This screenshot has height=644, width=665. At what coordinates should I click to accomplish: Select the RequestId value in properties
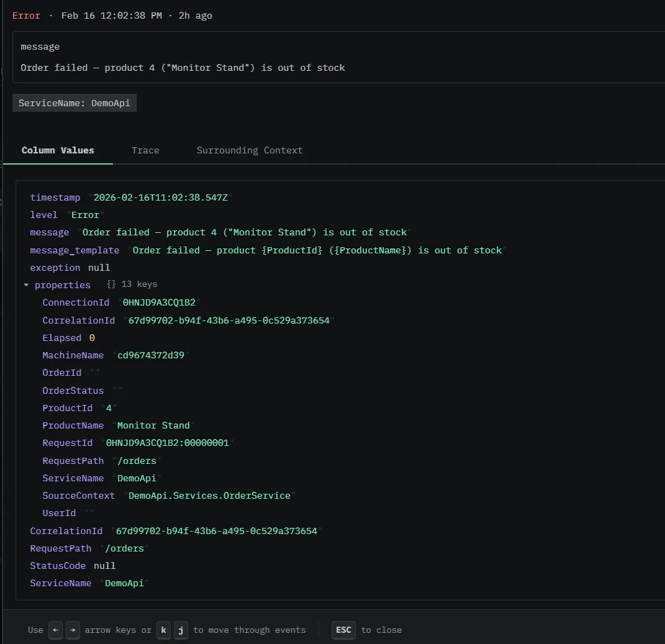168,443
